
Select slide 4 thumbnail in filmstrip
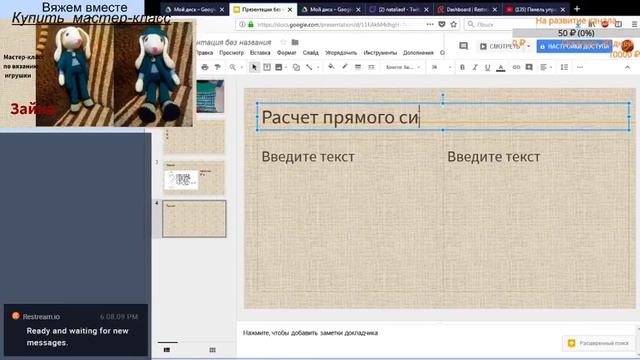[194, 218]
